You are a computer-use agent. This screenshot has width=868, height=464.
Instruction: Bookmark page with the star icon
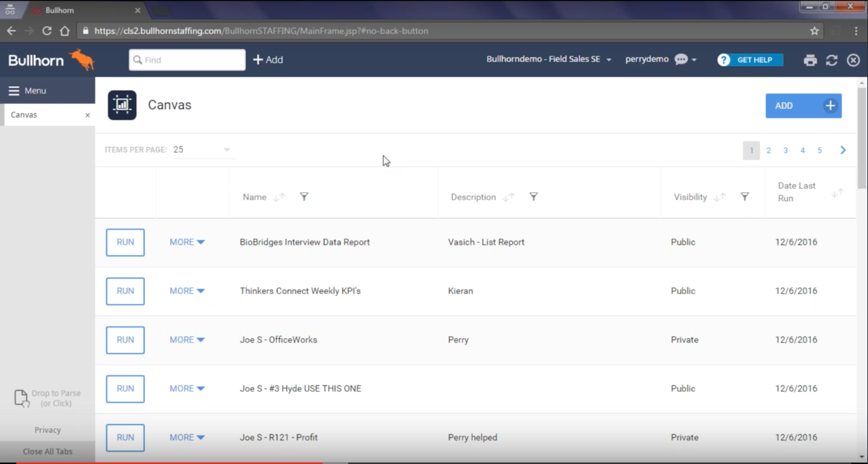tap(814, 30)
